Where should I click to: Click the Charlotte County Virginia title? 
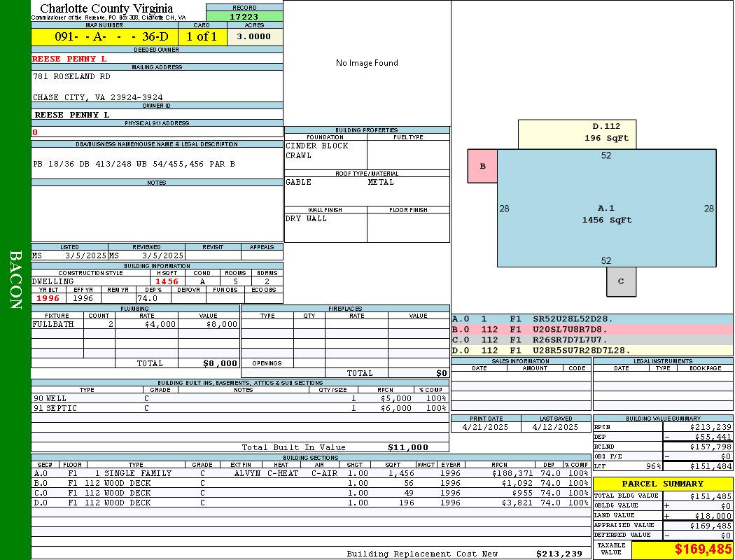(x=106, y=8)
